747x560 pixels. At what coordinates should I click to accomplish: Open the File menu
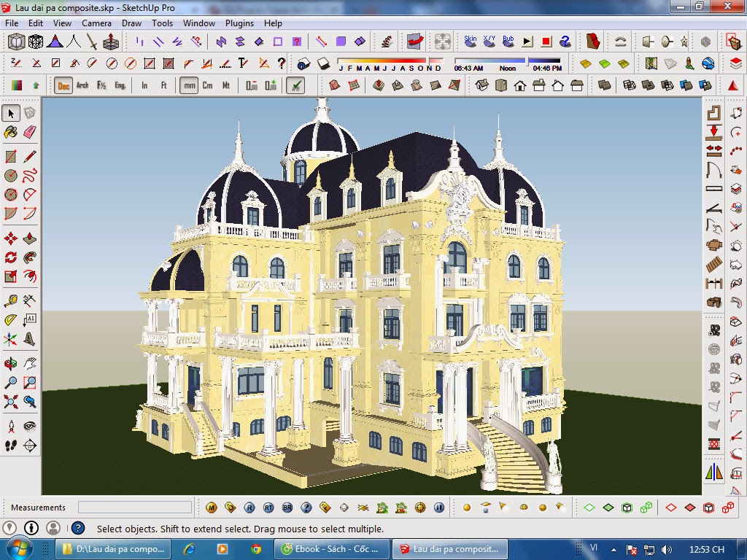pos(12,23)
